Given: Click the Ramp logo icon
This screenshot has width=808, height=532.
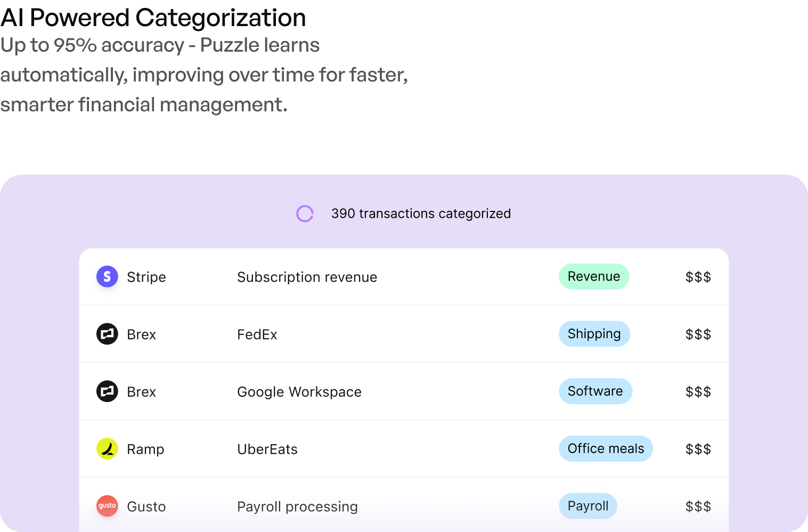Looking at the screenshot, I should (x=107, y=448).
